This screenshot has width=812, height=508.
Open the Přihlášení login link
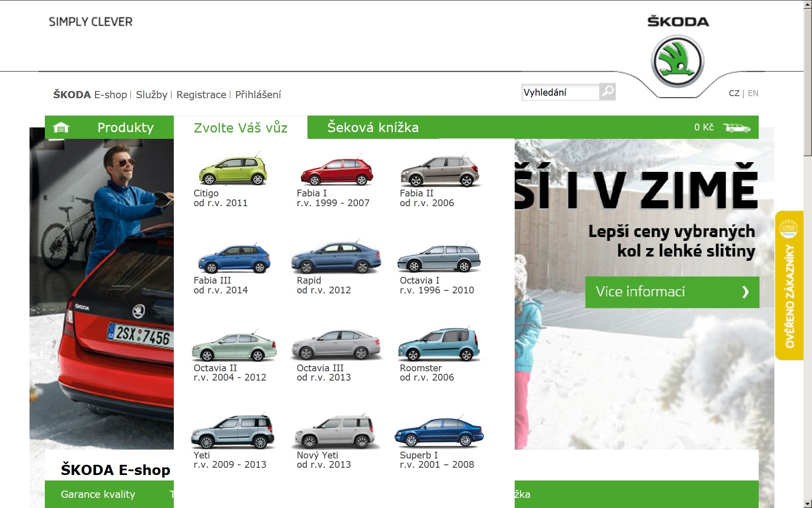coord(258,94)
